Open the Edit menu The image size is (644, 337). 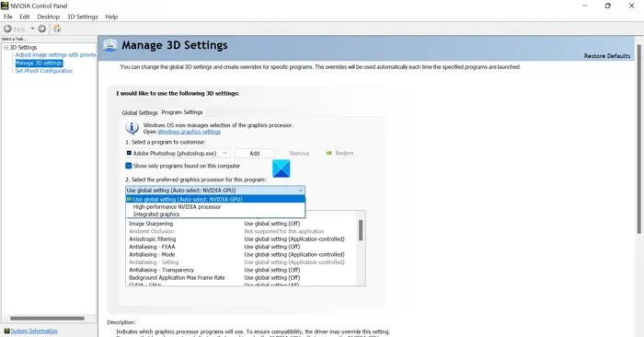25,17
